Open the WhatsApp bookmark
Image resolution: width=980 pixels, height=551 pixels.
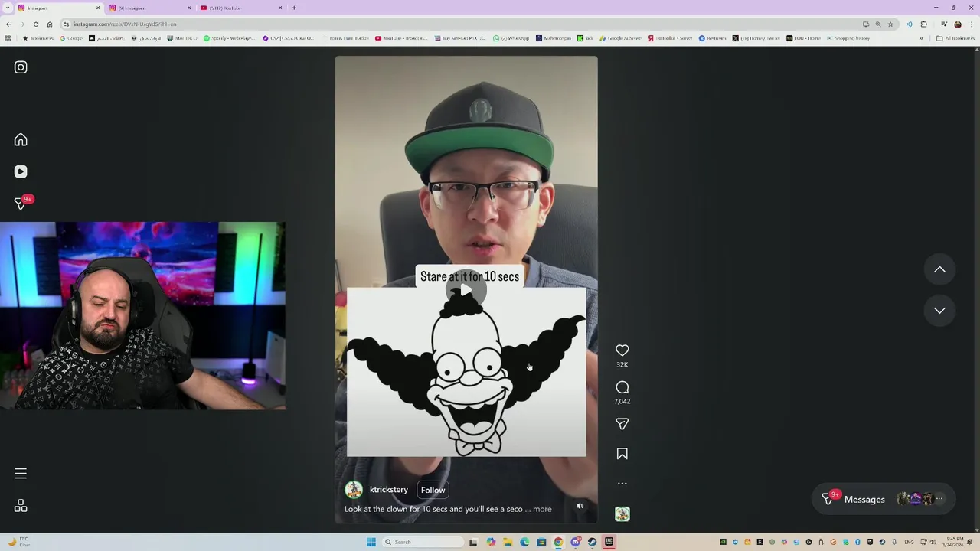511,38
